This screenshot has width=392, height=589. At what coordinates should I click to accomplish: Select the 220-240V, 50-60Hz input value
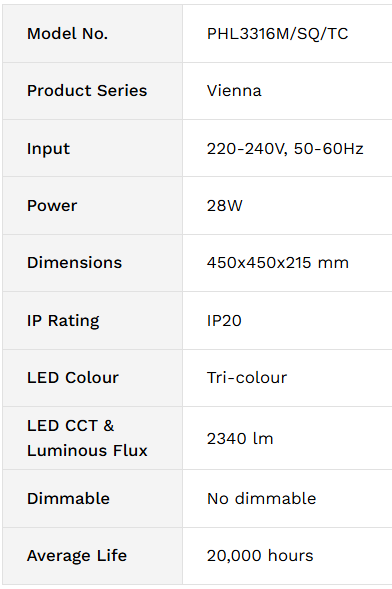tap(285, 149)
